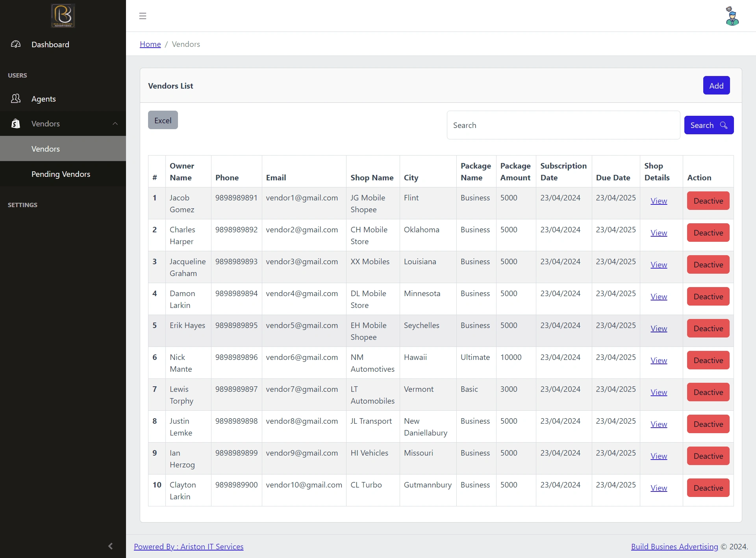Deactivate vendor Jacqueline Graham
Screen dimensions: 756x558
708,265
